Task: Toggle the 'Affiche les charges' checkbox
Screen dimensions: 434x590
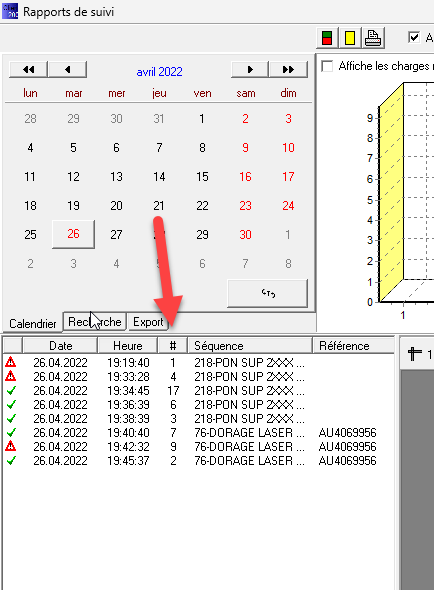Action: (x=327, y=66)
